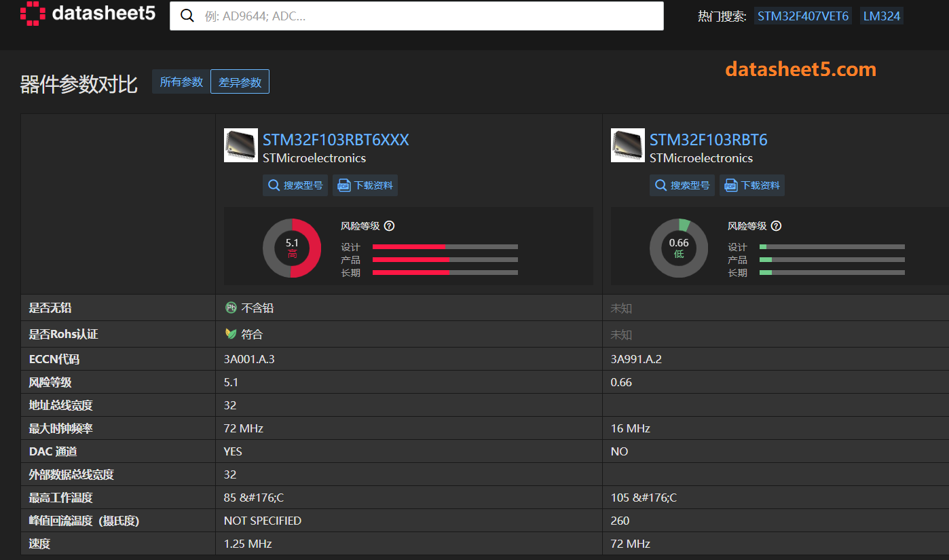Click the YES DAC channel value
The height and width of the screenshot is (560, 949).
[x=233, y=451]
